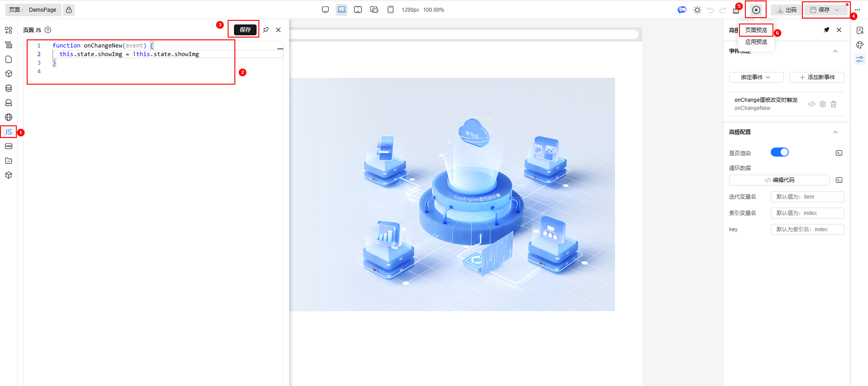Click the black 保存 button in JS panel
The height and width of the screenshot is (386, 868).
[x=245, y=30]
